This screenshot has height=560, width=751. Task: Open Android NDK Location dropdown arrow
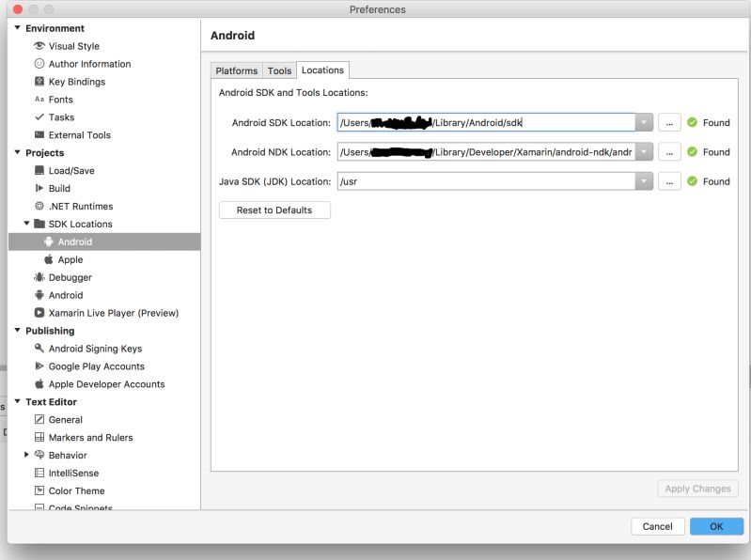pos(644,151)
